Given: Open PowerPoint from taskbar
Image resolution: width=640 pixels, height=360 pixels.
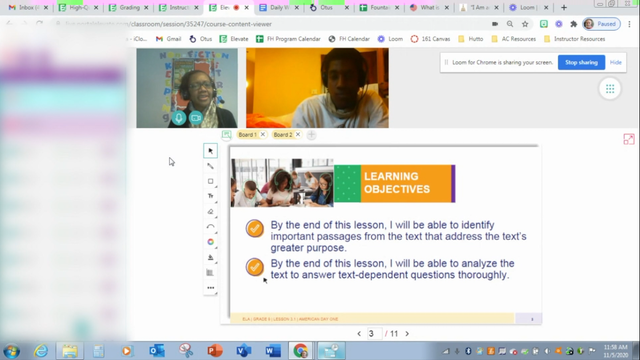Looking at the screenshot, I should pos(215,351).
